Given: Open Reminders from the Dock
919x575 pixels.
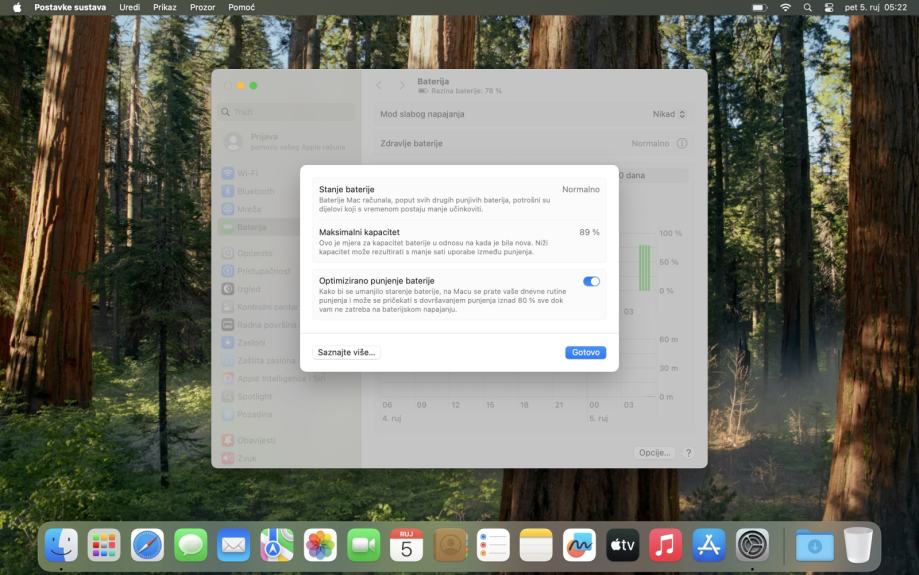Looking at the screenshot, I should coord(493,545).
